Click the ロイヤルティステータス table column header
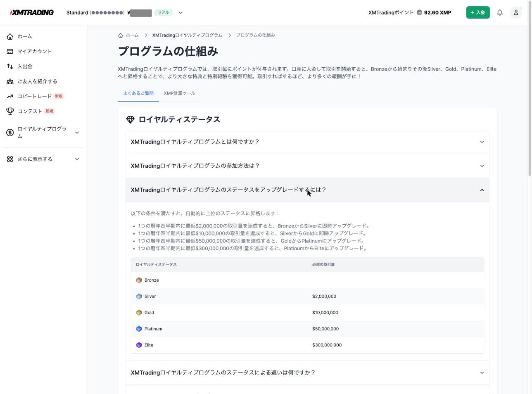Image resolution: width=532 pixels, height=394 pixels. tap(156, 264)
